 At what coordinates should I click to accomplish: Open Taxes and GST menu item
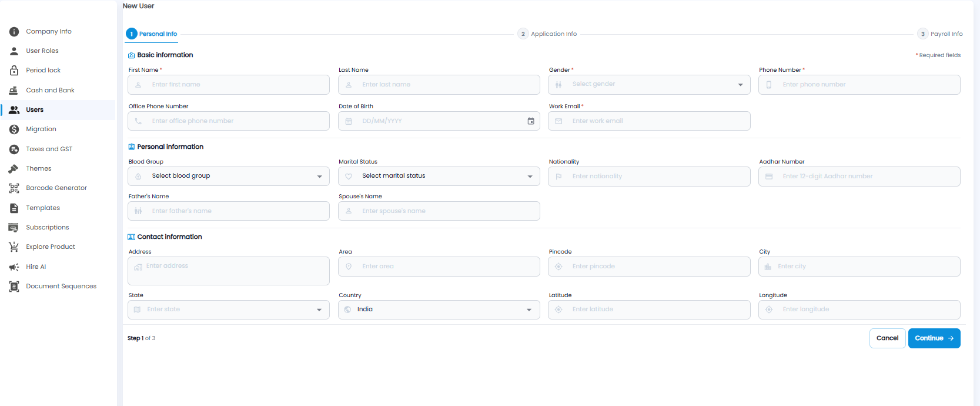(58, 149)
